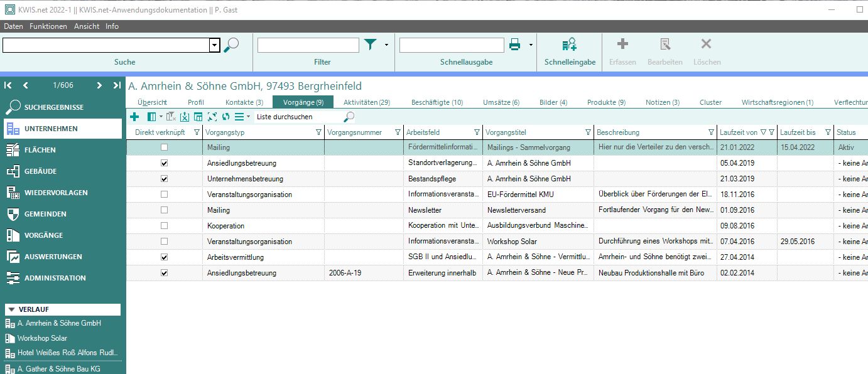Go to Suchergebnisse in the sidebar
The height and width of the screenshot is (374, 868).
(x=63, y=107)
